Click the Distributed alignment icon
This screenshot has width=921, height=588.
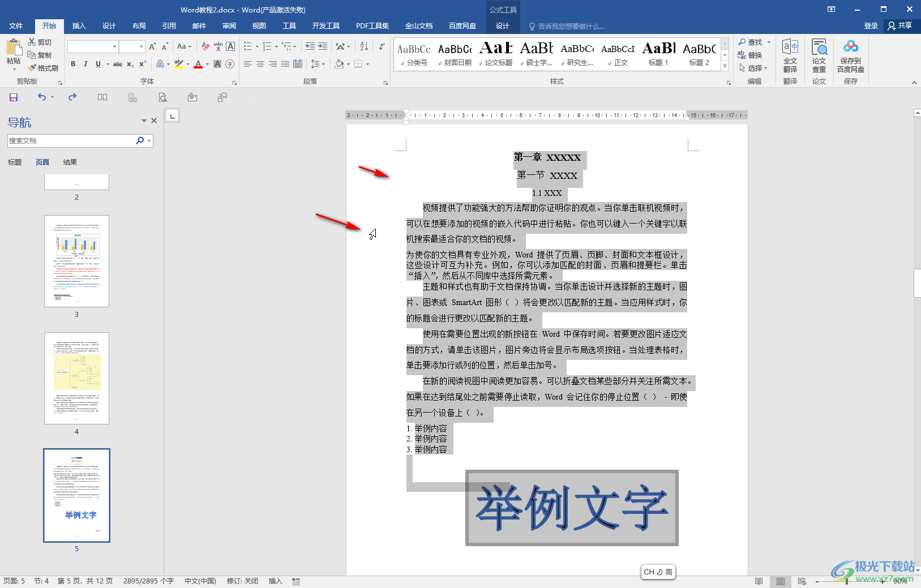tap(298, 64)
